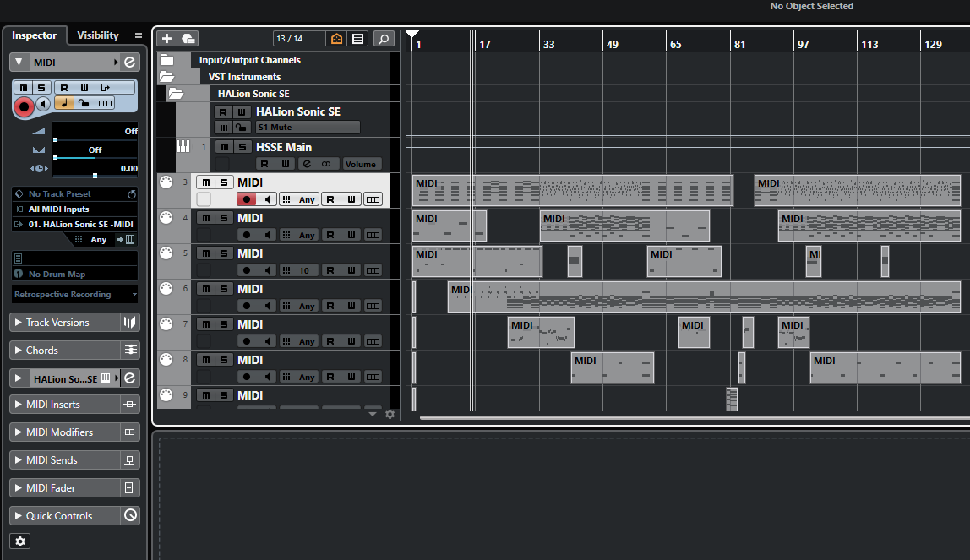The width and height of the screenshot is (970, 560).
Task: Click the VST Instruments folder icon
Action: [x=166, y=77]
